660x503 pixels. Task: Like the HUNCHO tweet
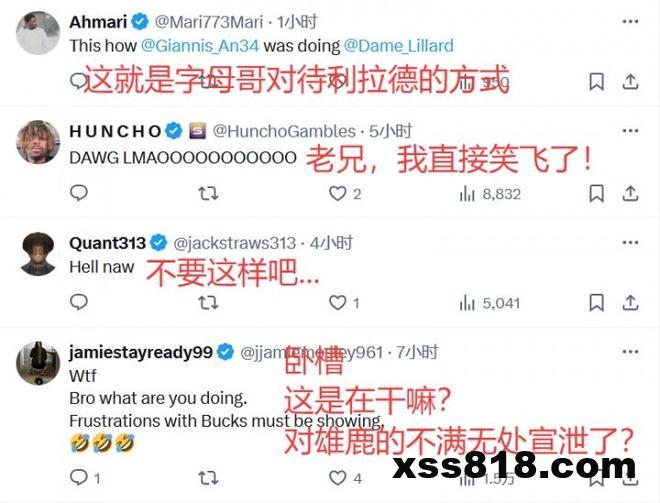tap(337, 194)
